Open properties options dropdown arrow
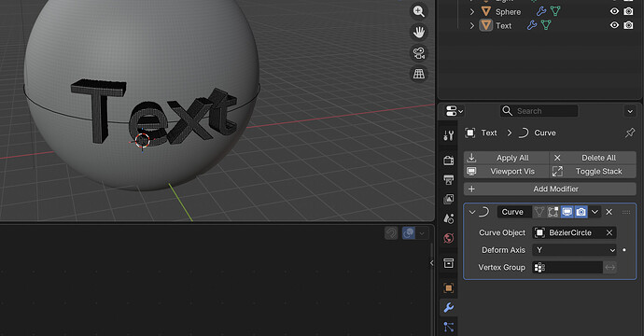This screenshot has height=336, width=644. coord(630,111)
